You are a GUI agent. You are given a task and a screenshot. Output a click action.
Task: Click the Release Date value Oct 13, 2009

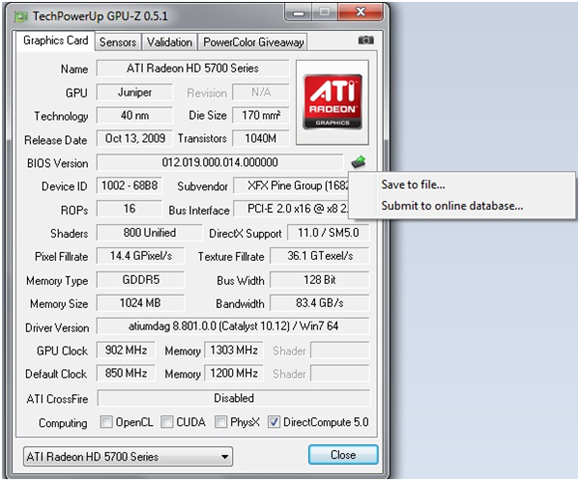tap(135, 138)
